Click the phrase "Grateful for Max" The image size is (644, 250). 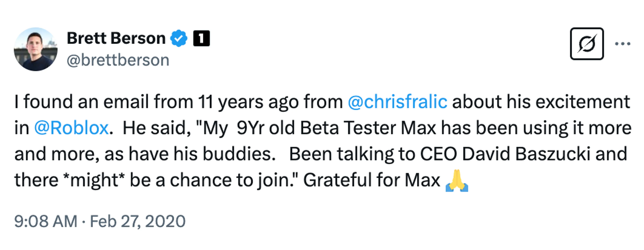pyautogui.click(x=371, y=180)
